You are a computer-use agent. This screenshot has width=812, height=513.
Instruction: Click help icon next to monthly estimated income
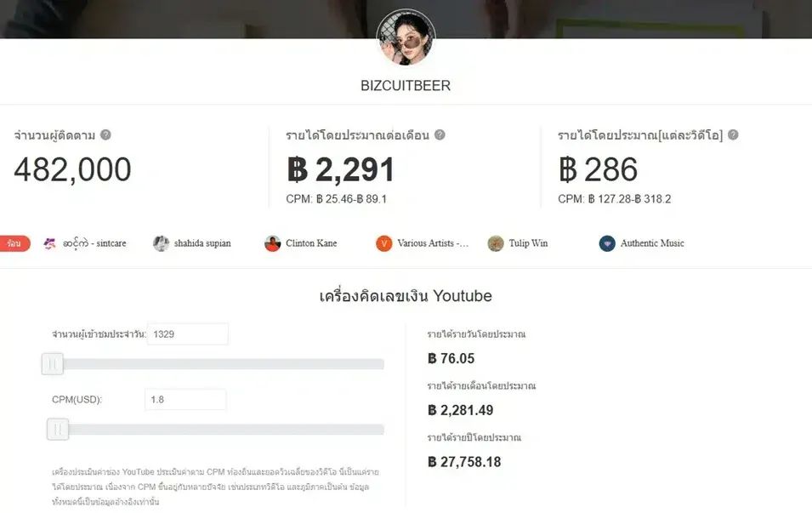pos(440,134)
